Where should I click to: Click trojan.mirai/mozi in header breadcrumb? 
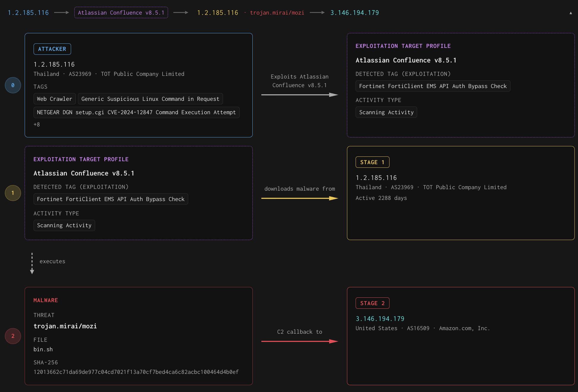277,12
